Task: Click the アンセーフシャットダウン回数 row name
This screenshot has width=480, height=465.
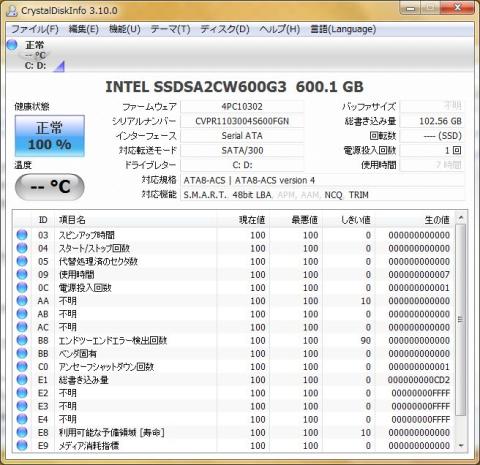Action: [x=106, y=367]
